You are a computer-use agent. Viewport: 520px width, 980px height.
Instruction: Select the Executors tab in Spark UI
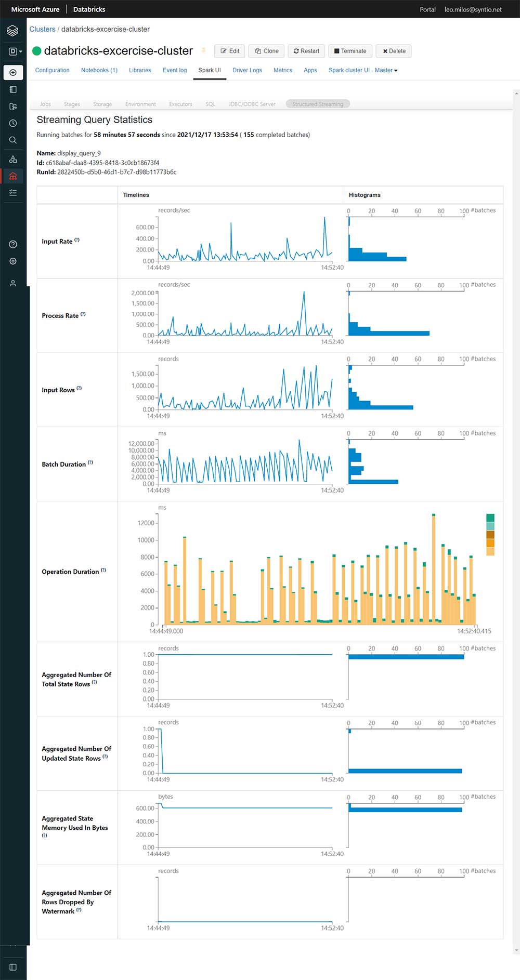click(x=180, y=104)
